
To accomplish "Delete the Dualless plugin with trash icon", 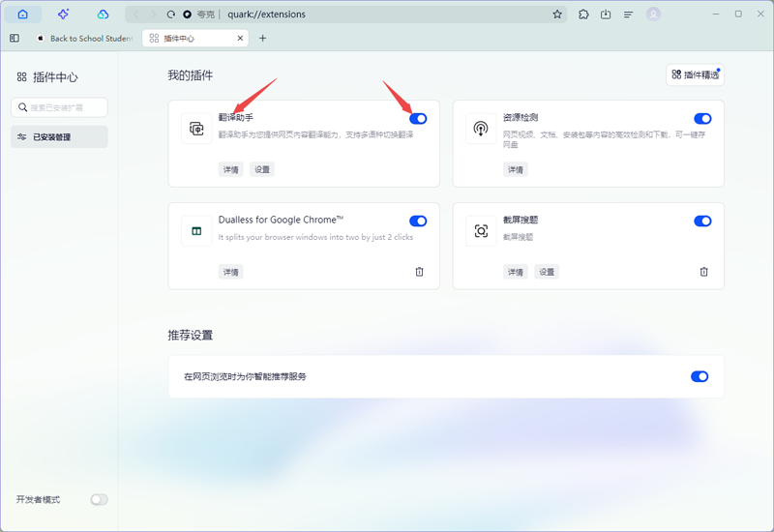I will (x=419, y=272).
